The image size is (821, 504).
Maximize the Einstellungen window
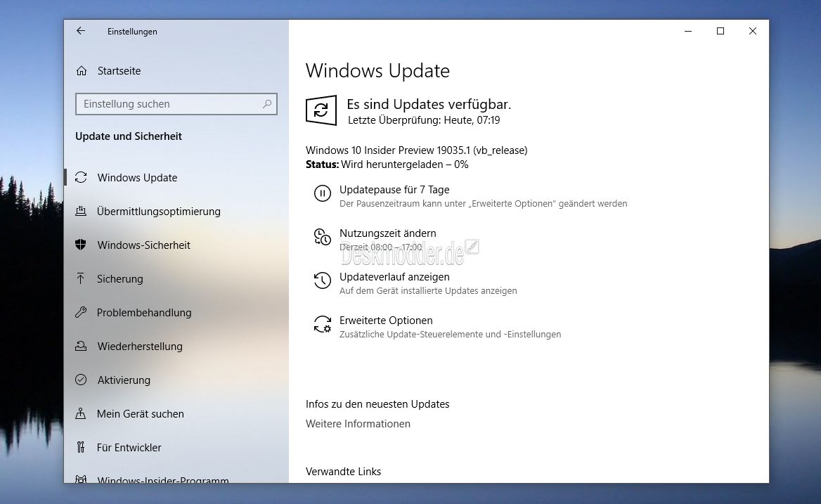pos(720,31)
